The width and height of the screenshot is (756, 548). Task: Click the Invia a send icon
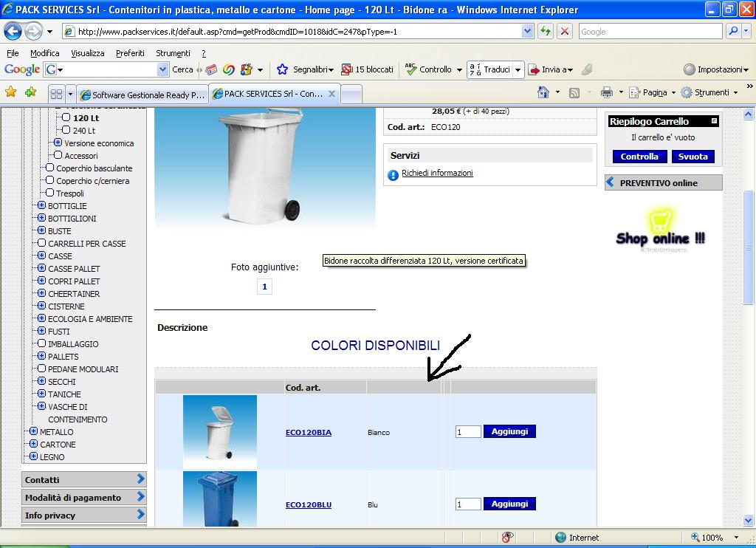click(x=534, y=70)
